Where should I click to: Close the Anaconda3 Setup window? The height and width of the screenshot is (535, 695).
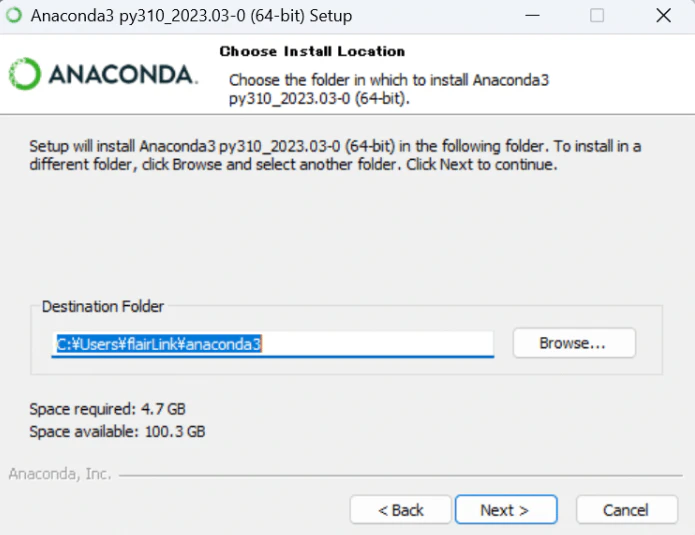pos(664,16)
